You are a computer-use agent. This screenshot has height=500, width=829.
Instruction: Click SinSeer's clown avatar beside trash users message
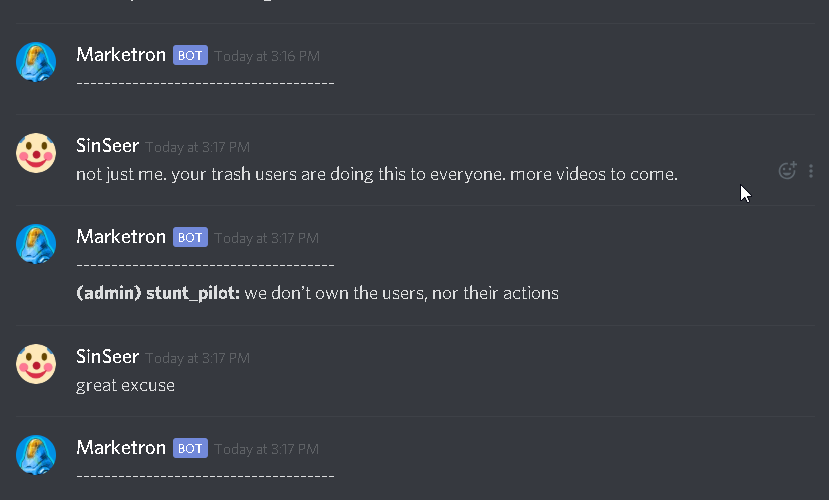click(x=36, y=153)
